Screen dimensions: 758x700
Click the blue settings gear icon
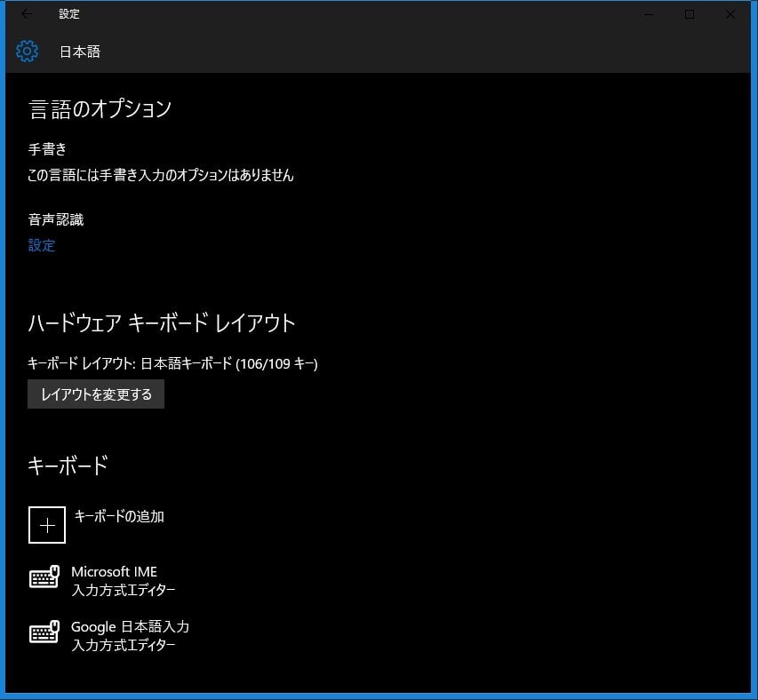tap(27, 52)
